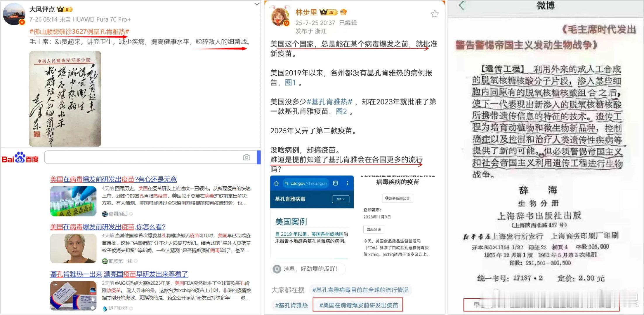
Task: Click 统一书号: 17187·2 text
Action: pos(510,278)
